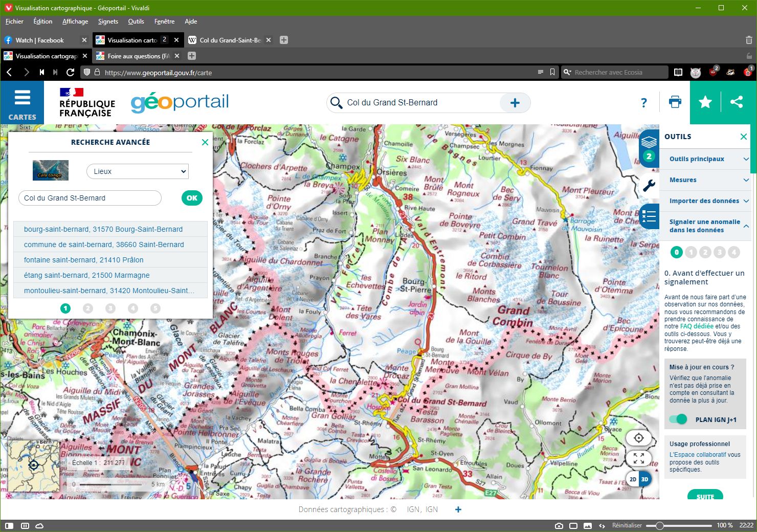Switch to Col du Grand-Saint-Bernard Wikipedia tab
The height and width of the screenshot is (532, 757).
pyautogui.click(x=230, y=40)
